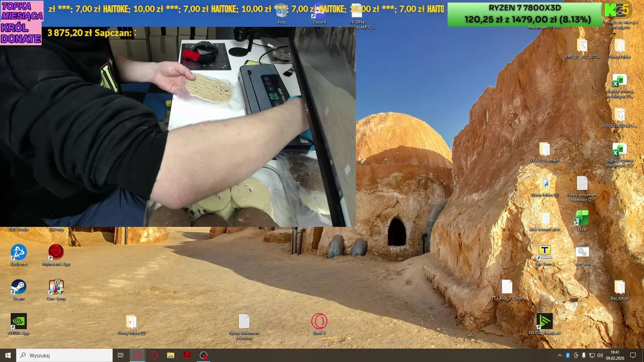The height and width of the screenshot is (362, 644).
Task: Open the Myinstants App shortcut
Action: tap(56, 255)
